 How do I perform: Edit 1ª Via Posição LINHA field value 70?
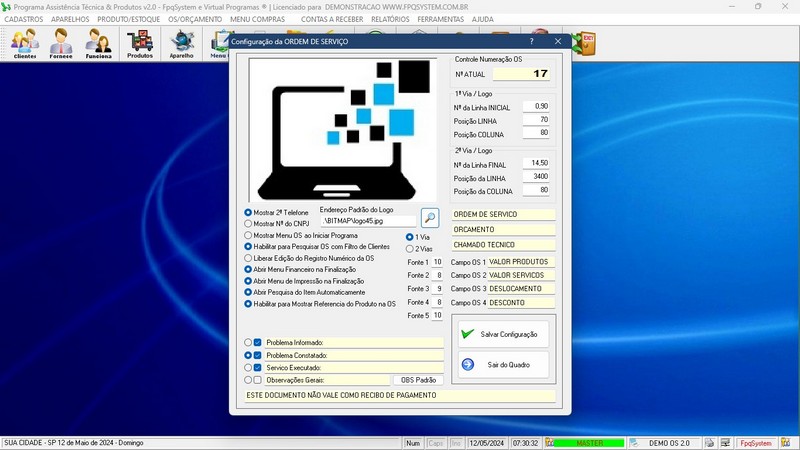(x=536, y=120)
